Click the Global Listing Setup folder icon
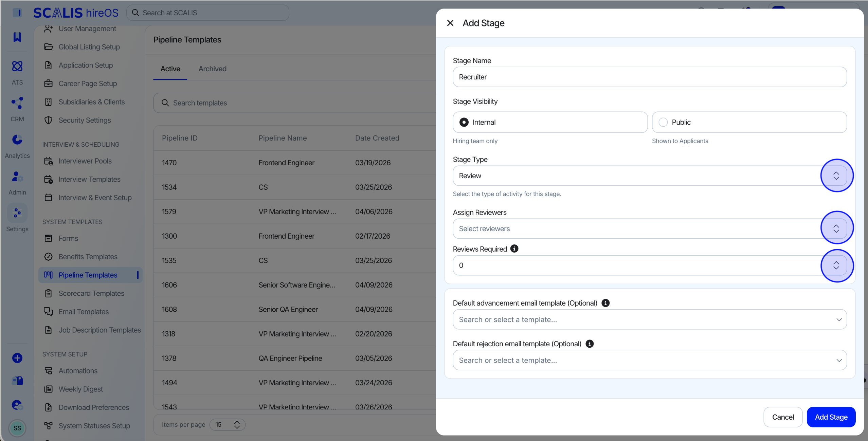The width and height of the screenshot is (868, 441). click(49, 47)
